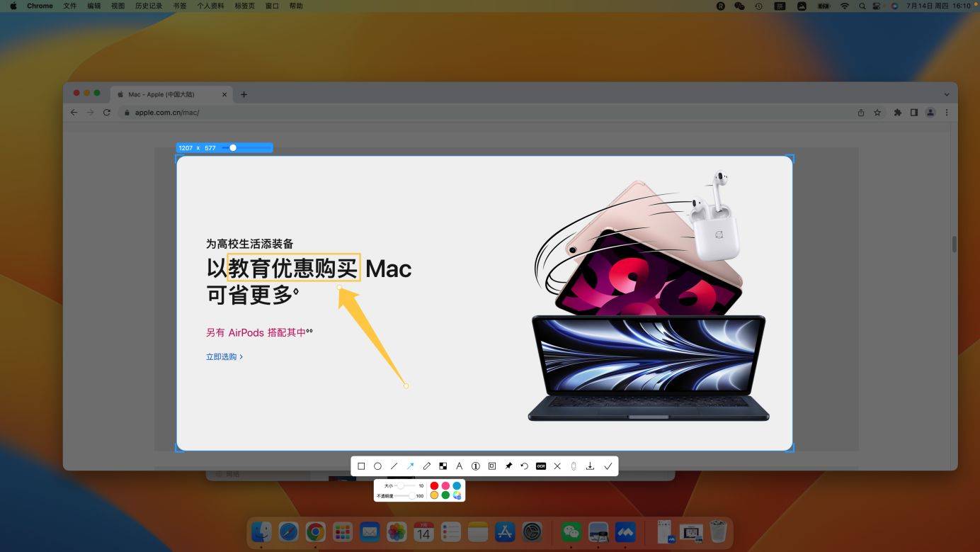This screenshot has width=980, height=552.
Task: Undo the last annotation
Action: point(525,466)
